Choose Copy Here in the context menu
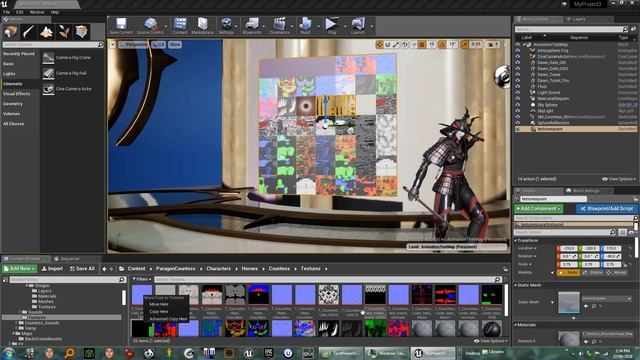The image size is (640, 360). [x=159, y=311]
